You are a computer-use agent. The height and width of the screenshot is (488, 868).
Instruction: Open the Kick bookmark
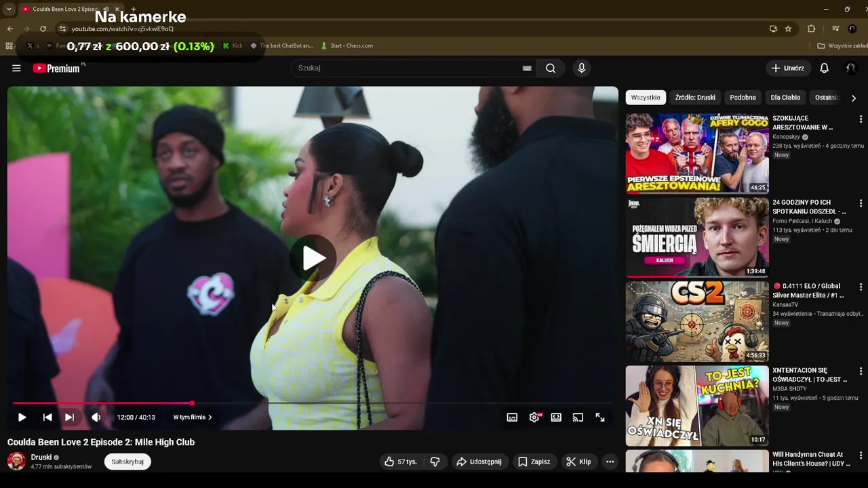(x=233, y=46)
